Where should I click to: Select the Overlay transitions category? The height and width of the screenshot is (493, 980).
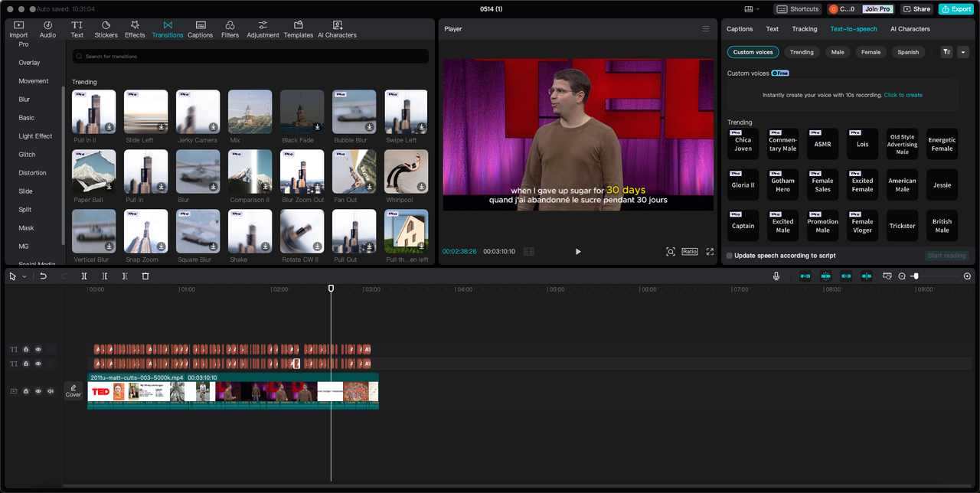coord(29,63)
